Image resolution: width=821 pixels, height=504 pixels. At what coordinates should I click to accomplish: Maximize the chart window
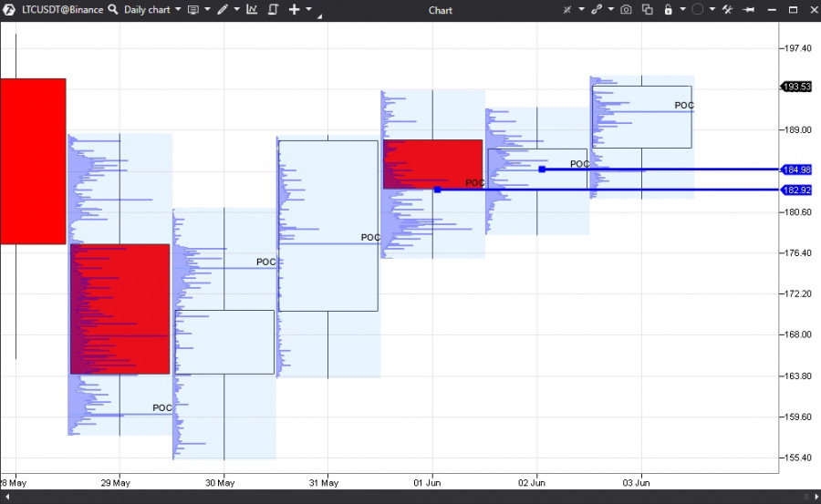(x=794, y=9)
